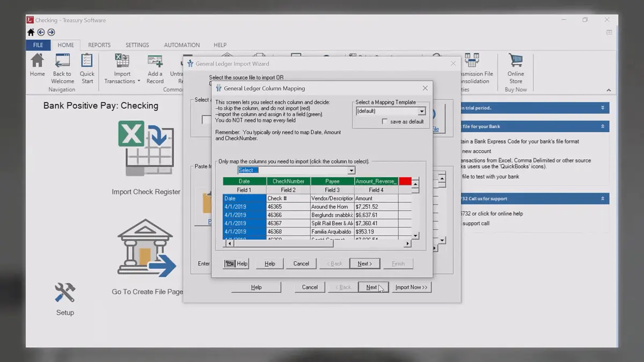Click the grid's vertical scroll up arrow
This screenshot has height=362, width=644.
coord(415,183)
